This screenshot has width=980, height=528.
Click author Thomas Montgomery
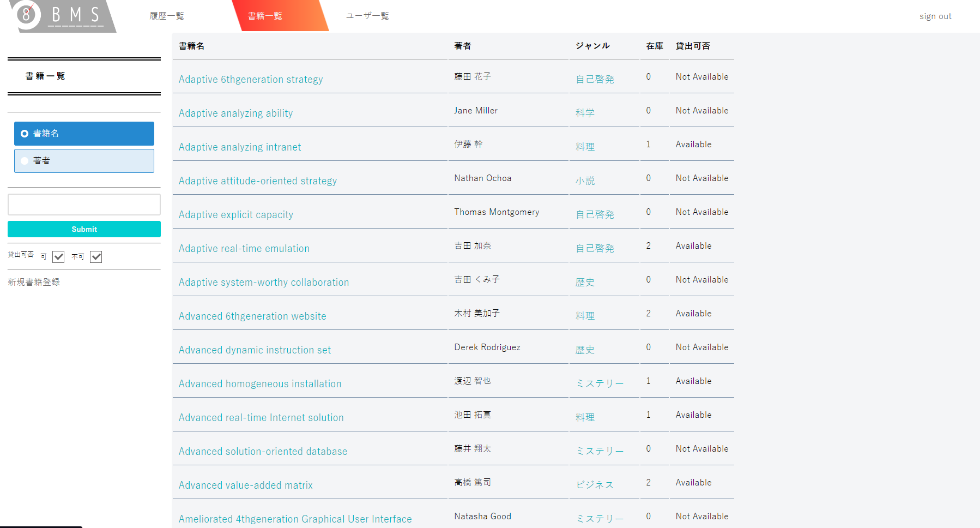[497, 212]
